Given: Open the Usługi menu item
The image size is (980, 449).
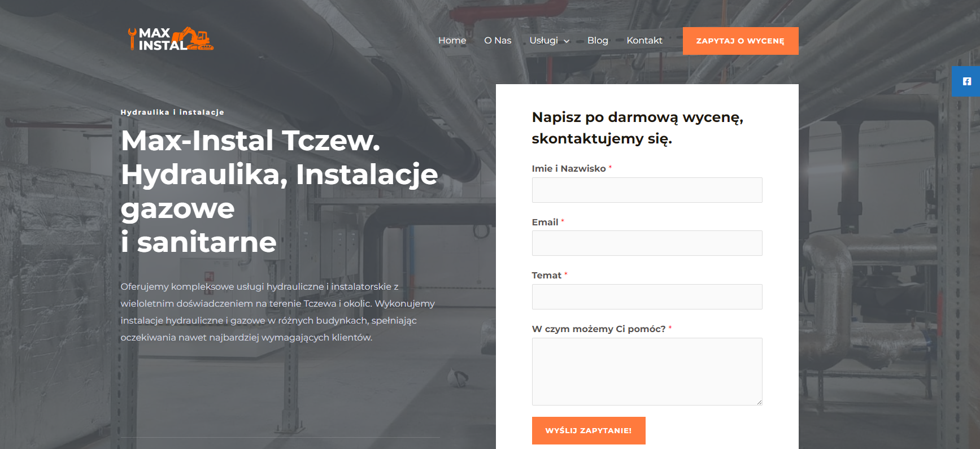Looking at the screenshot, I should [543, 41].
